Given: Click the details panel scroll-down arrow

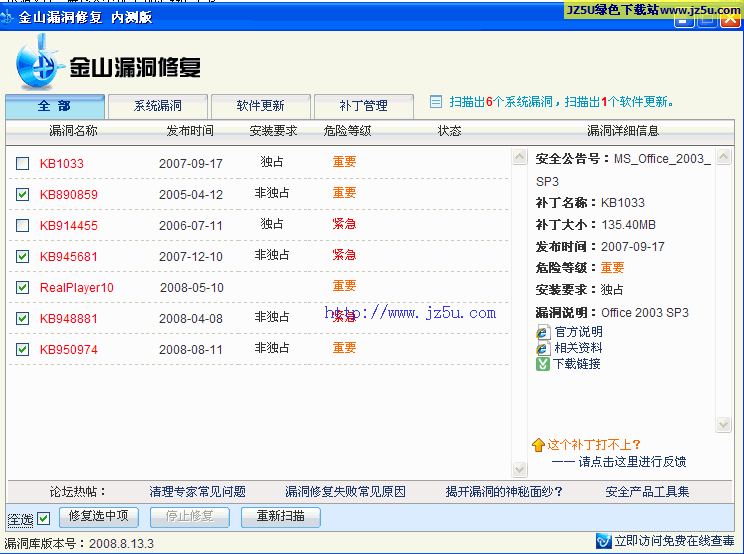Looking at the screenshot, I should (724, 424).
